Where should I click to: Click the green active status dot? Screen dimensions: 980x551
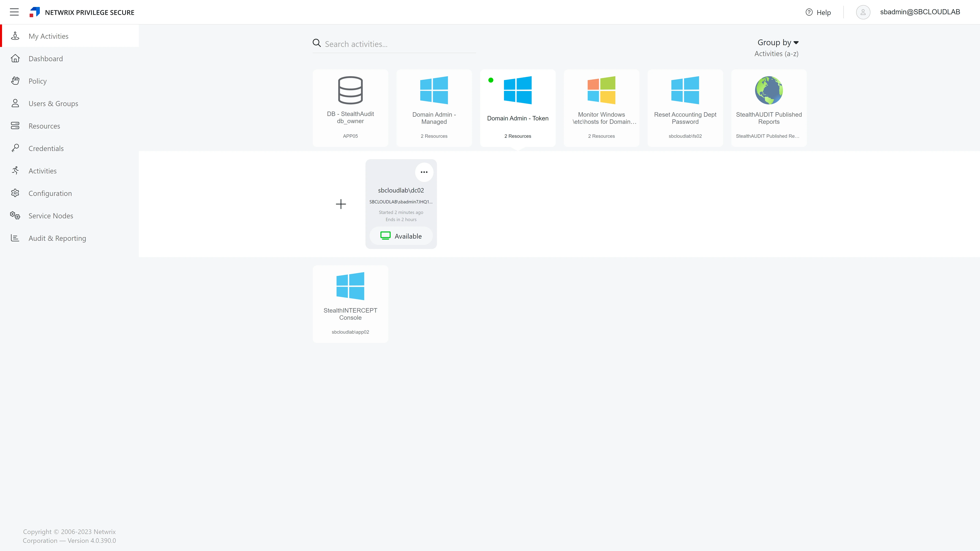(x=491, y=80)
